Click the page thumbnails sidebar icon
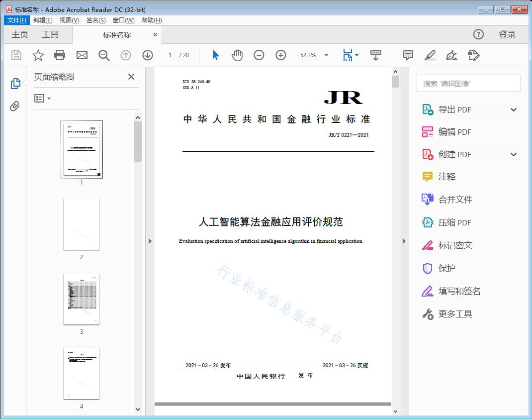 15,84
